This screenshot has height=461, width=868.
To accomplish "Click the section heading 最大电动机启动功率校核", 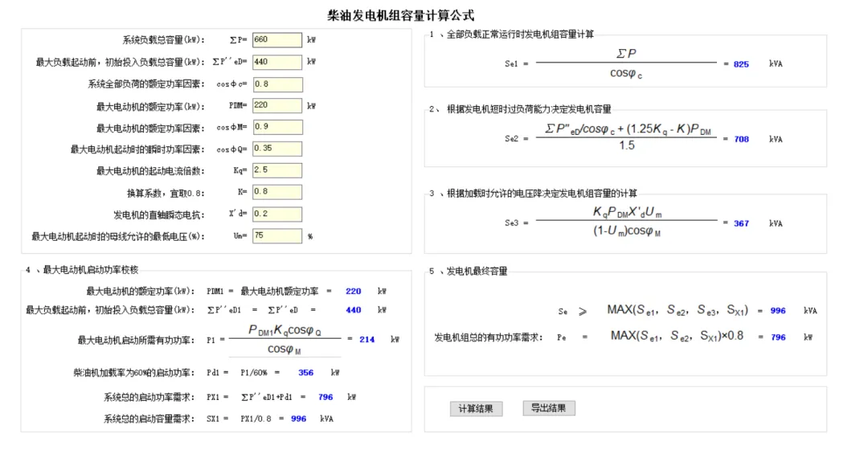I will [91, 270].
